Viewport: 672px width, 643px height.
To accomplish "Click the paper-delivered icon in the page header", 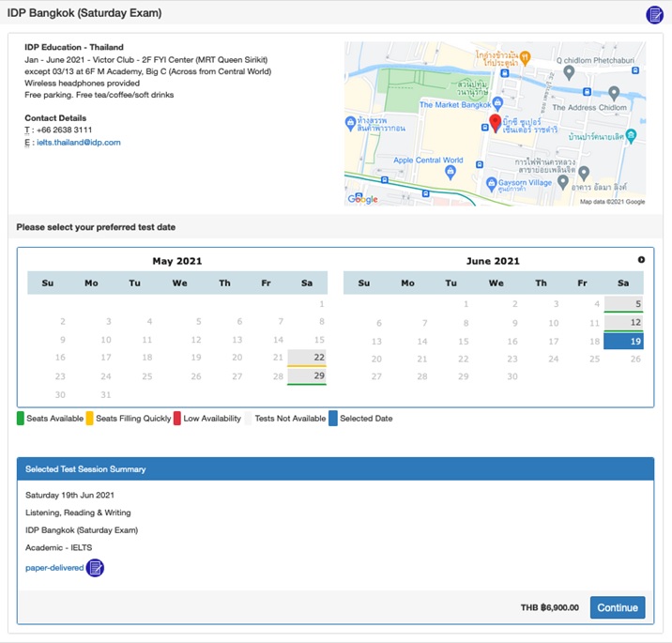I will click(x=654, y=15).
